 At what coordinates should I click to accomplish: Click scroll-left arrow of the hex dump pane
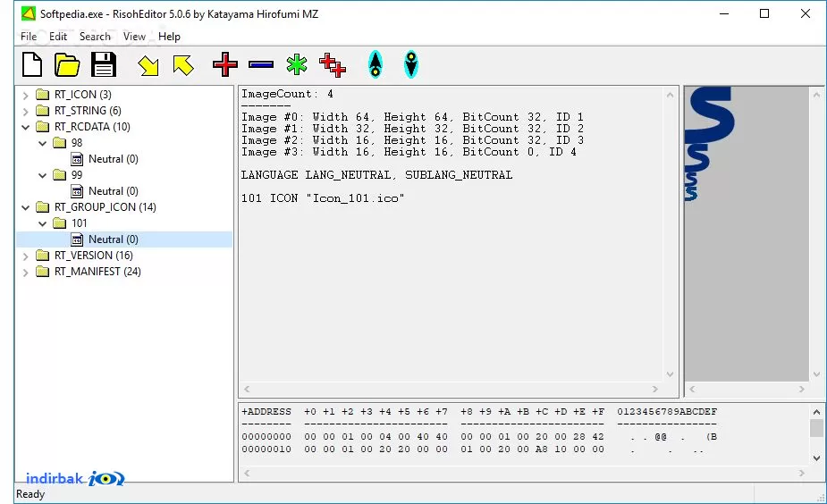coord(246,474)
